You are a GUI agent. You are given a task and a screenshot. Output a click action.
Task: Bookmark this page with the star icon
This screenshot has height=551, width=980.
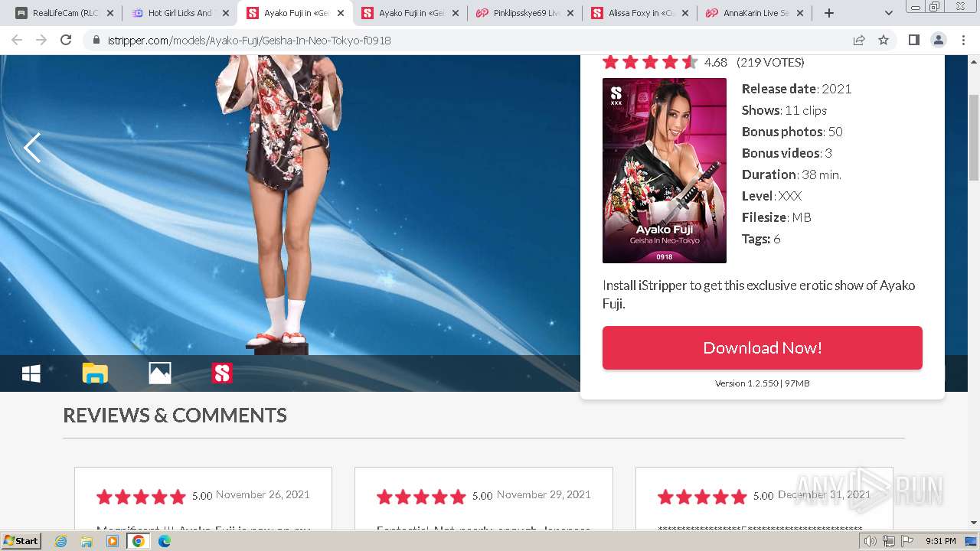coord(884,40)
